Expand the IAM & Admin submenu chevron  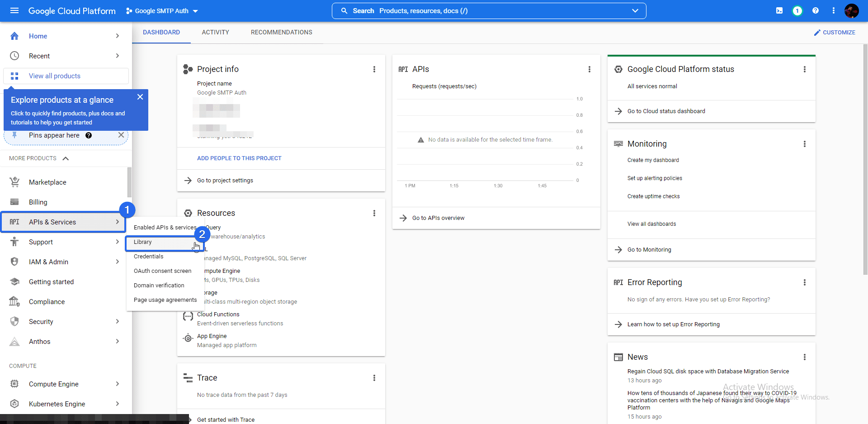pyautogui.click(x=118, y=262)
